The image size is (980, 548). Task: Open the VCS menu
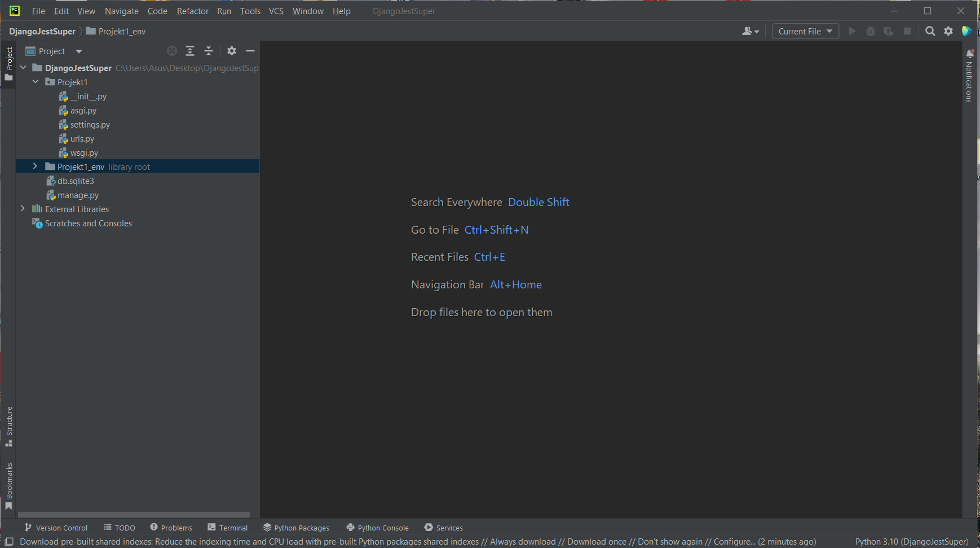coord(276,11)
